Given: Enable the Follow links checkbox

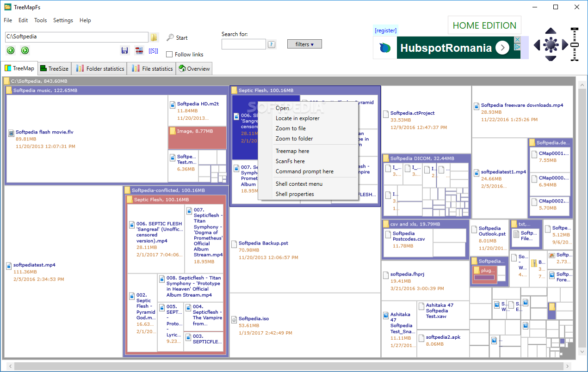Looking at the screenshot, I should point(169,55).
